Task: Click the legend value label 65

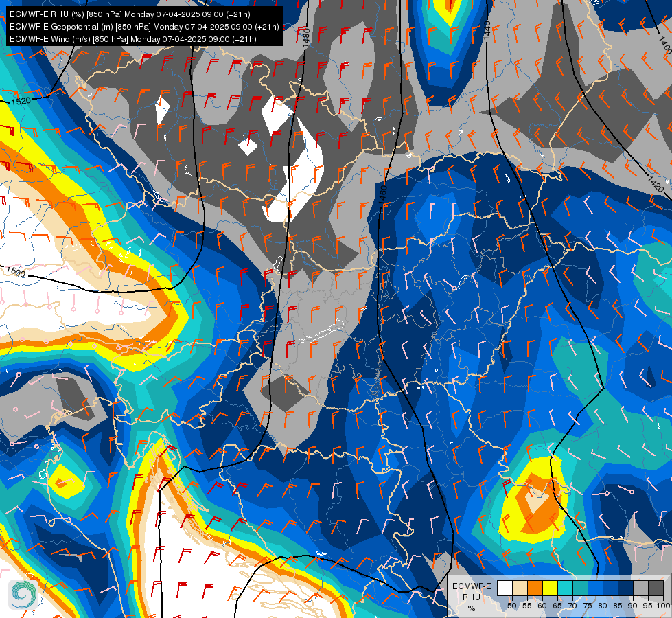Action: click(557, 606)
